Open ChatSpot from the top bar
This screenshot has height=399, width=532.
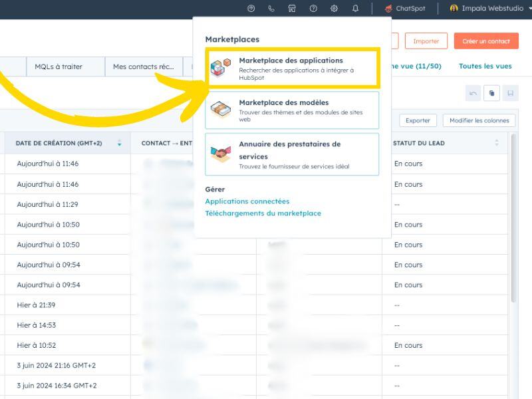405,9
